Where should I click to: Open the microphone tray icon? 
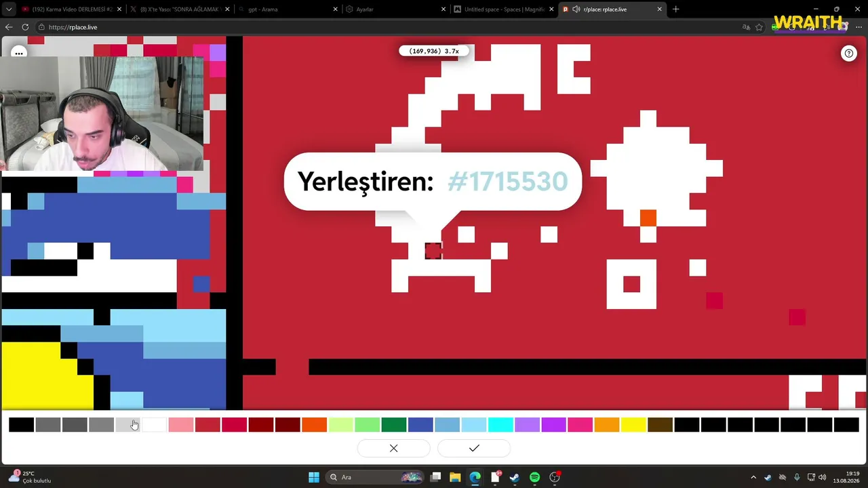[x=797, y=477]
